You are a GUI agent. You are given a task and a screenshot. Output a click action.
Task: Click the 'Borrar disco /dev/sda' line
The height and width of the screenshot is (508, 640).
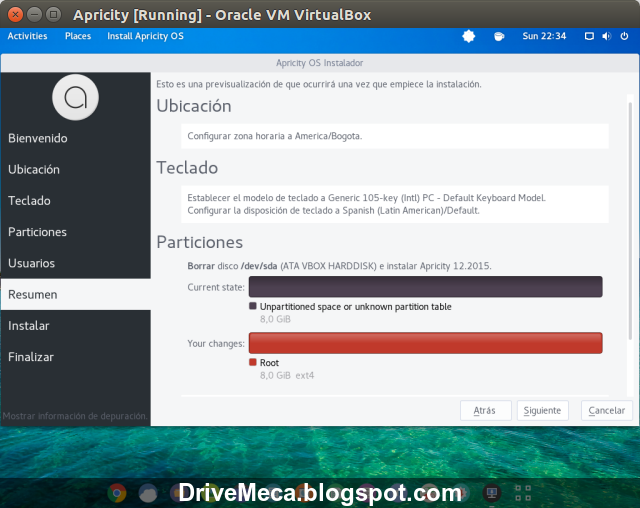tap(339, 266)
